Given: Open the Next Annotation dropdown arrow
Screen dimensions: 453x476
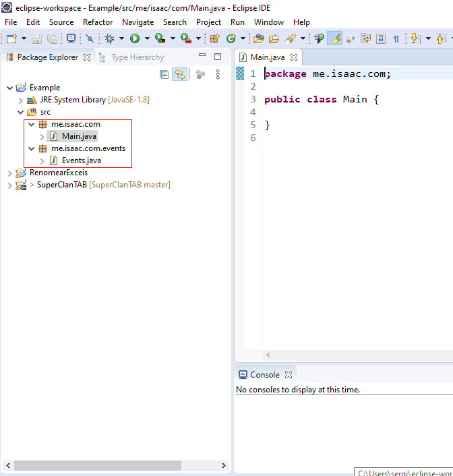Looking at the screenshot, I should pyautogui.click(x=428, y=38).
